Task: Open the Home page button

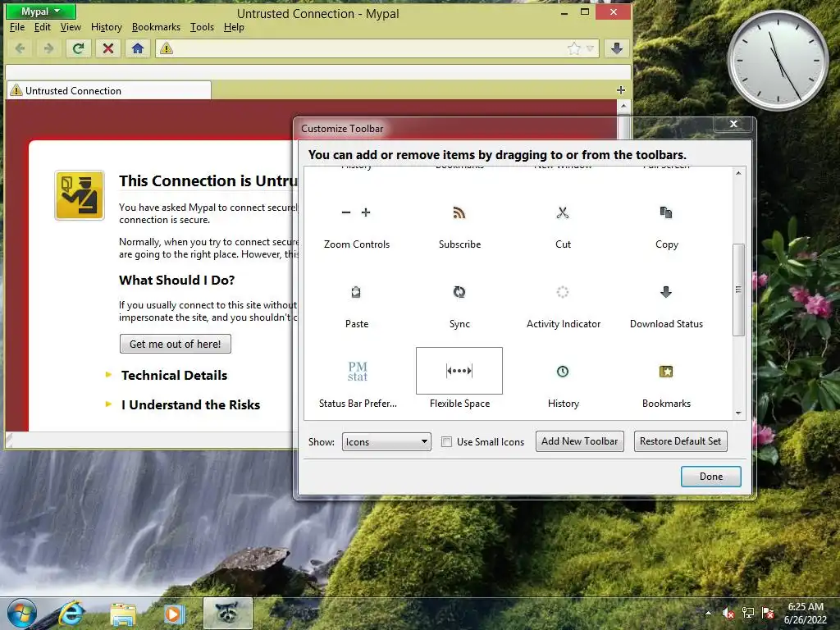Action: click(138, 48)
